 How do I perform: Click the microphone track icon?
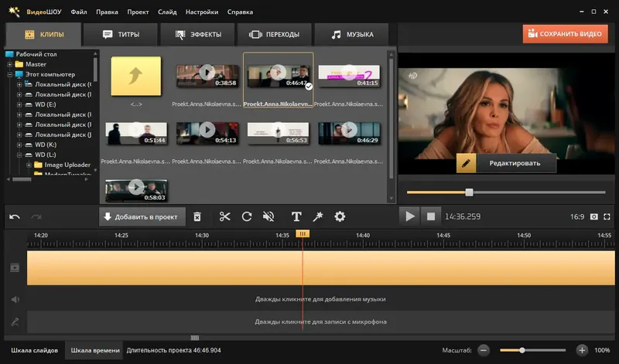point(15,321)
